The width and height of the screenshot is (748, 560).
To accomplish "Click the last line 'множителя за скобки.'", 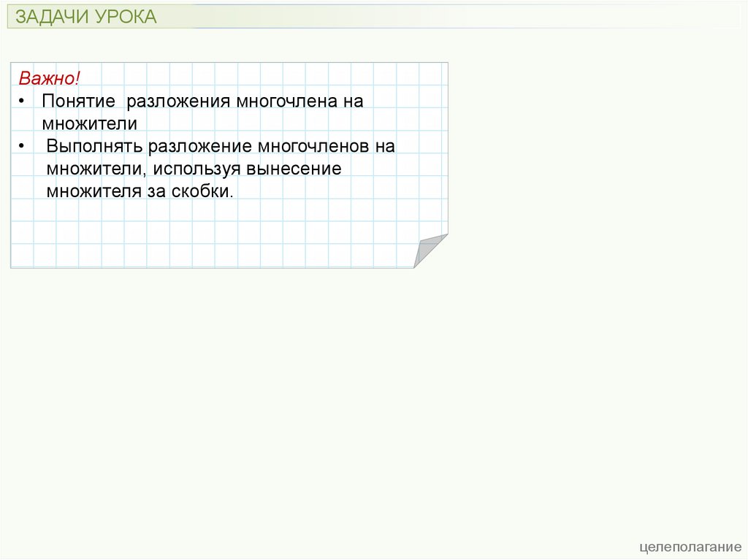I will [x=140, y=191].
